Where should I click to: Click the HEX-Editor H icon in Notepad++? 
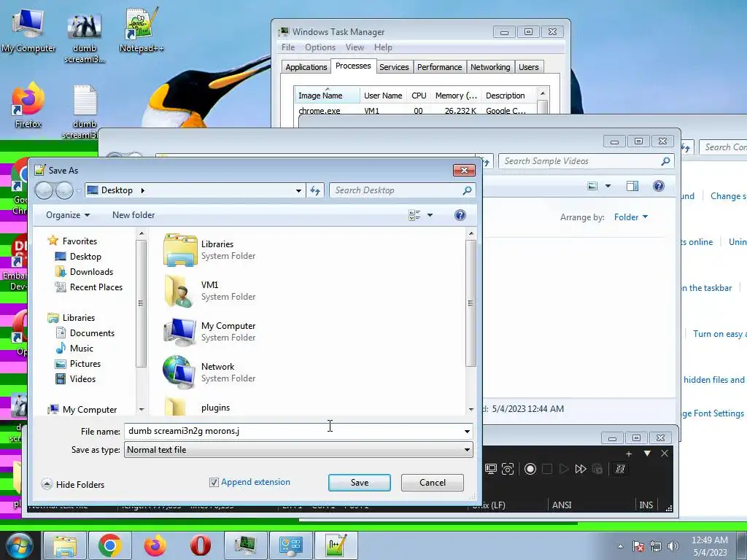[x=620, y=469]
